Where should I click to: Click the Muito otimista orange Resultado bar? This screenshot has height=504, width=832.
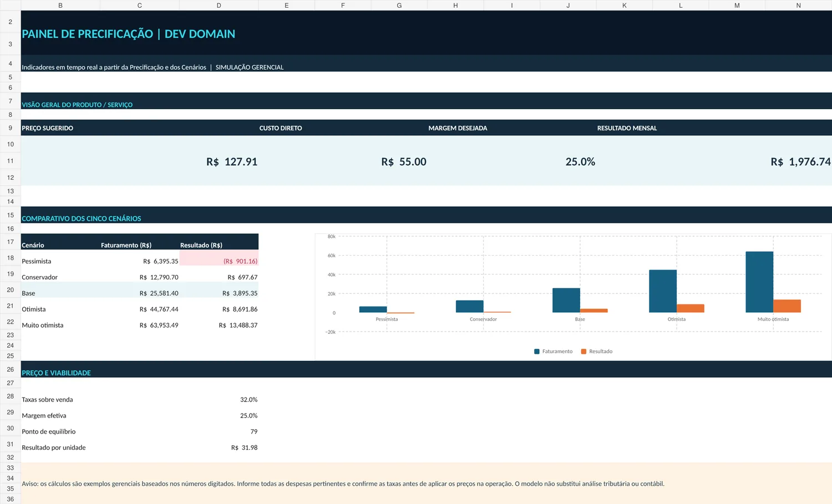coord(787,306)
